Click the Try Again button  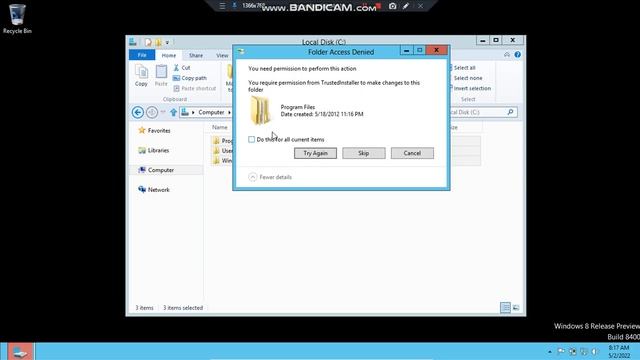316,153
